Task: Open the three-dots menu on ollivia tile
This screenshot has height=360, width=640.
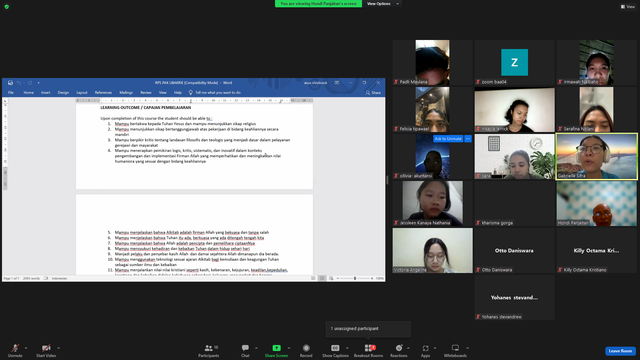Action: pyautogui.click(x=468, y=139)
